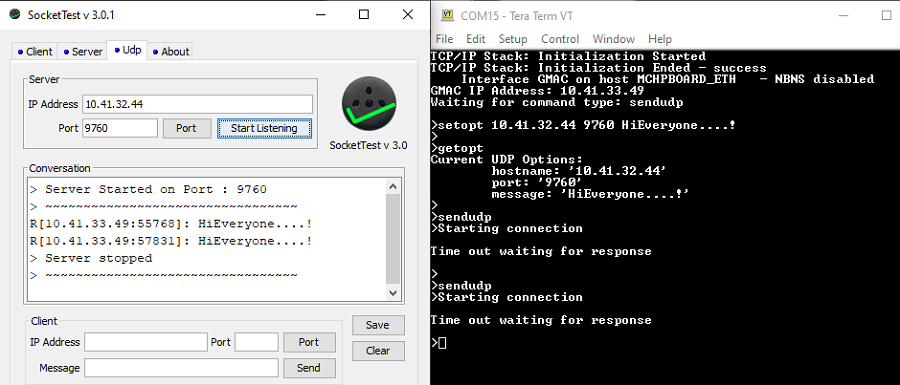Click Conversation scrollbar down arrow

(x=393, y=293)
